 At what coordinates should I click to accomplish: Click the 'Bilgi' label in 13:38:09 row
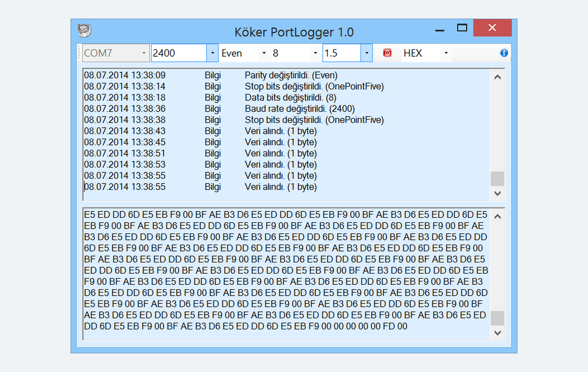(x=213, y=75)
